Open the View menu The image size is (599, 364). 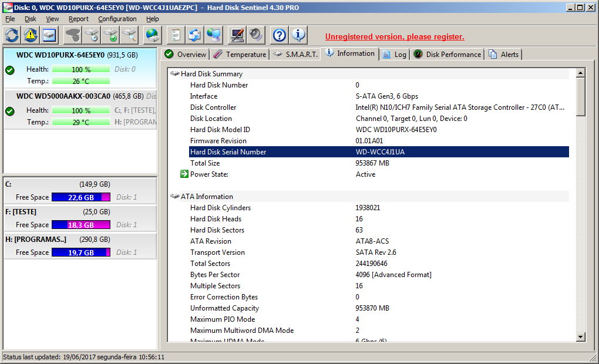pos(52,19)
